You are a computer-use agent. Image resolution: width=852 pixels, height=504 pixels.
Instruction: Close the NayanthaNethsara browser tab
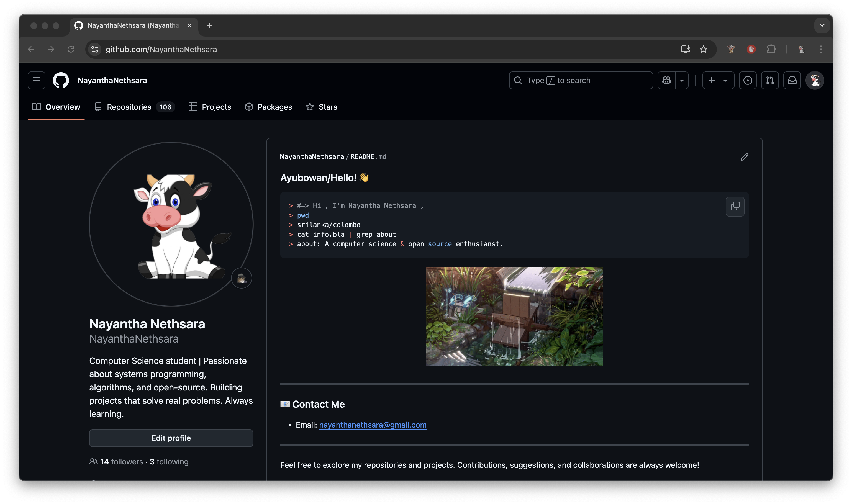(x=189, y=25)
